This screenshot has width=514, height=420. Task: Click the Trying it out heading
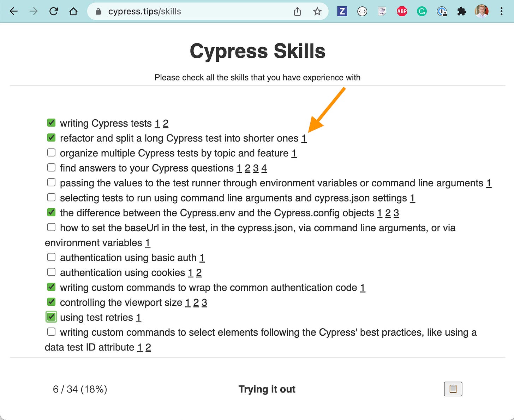pos(267,389)
